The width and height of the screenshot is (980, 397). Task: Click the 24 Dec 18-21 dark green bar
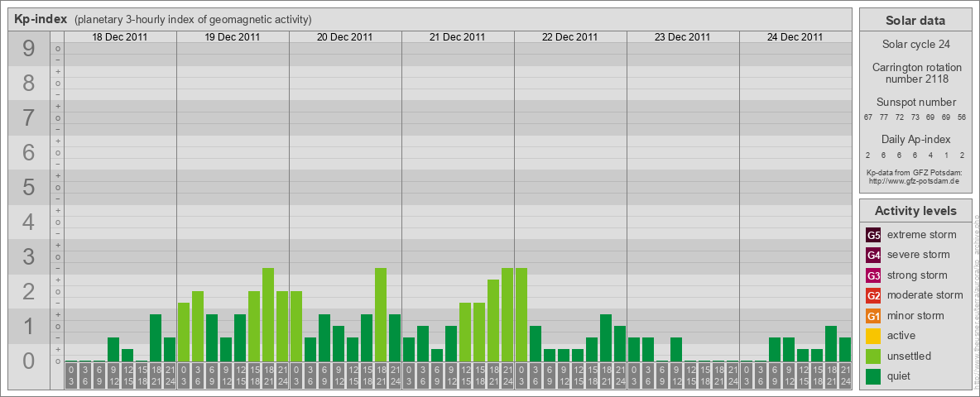pyautogui.click(x=831, y=344)
